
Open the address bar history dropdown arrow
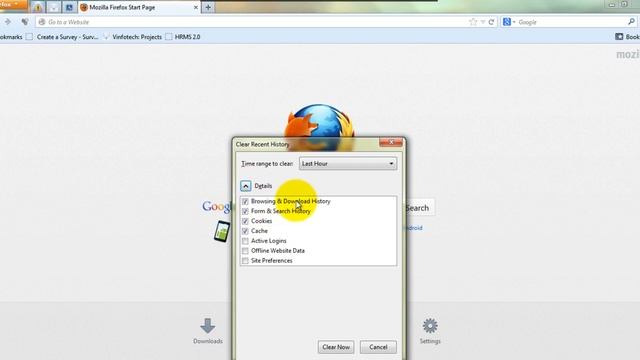pyautogui.click(x=483, y=22)
